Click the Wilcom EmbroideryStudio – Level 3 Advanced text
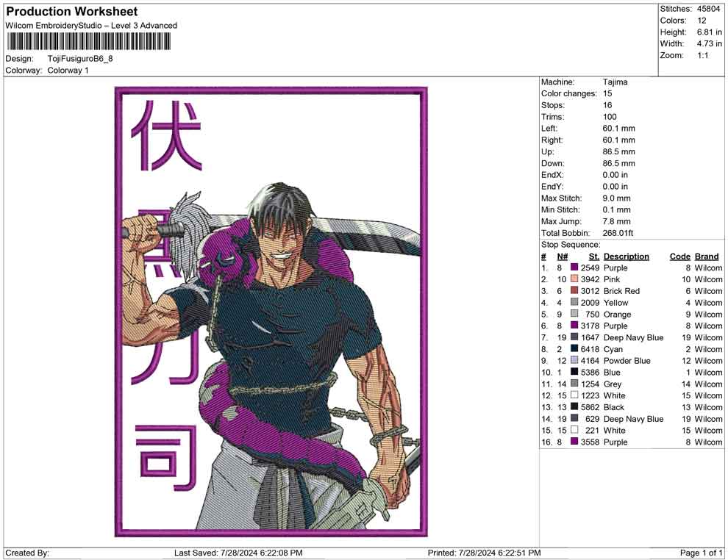The height and width of the screenshot is (560, 728). point(91,26)
